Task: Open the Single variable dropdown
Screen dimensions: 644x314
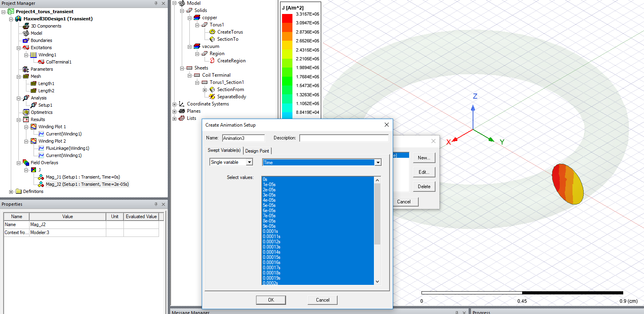Action: (249, 162)
